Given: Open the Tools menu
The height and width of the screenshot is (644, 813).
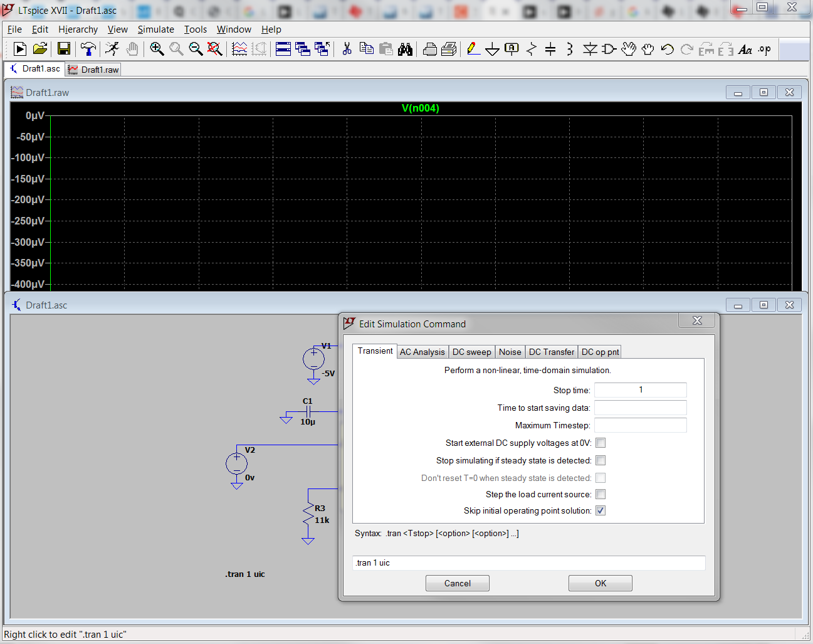Looking at the screenshot, I should [196, 29].
